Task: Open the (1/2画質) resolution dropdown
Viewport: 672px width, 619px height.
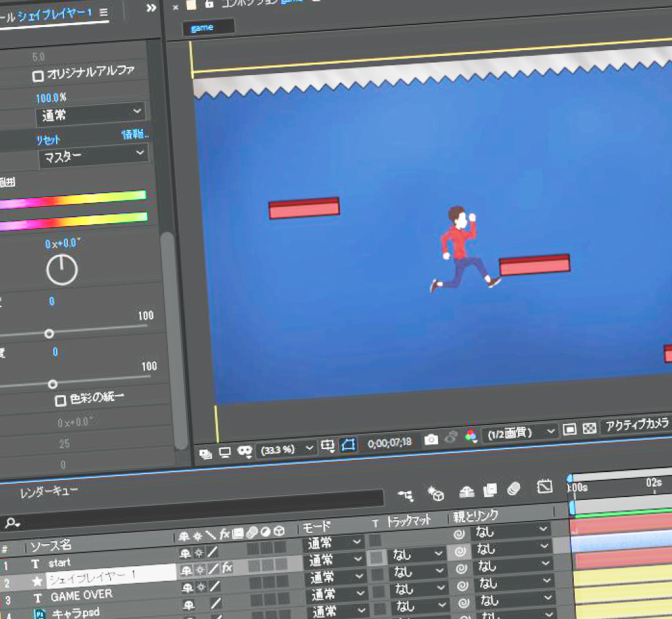Action: (520, 433)
